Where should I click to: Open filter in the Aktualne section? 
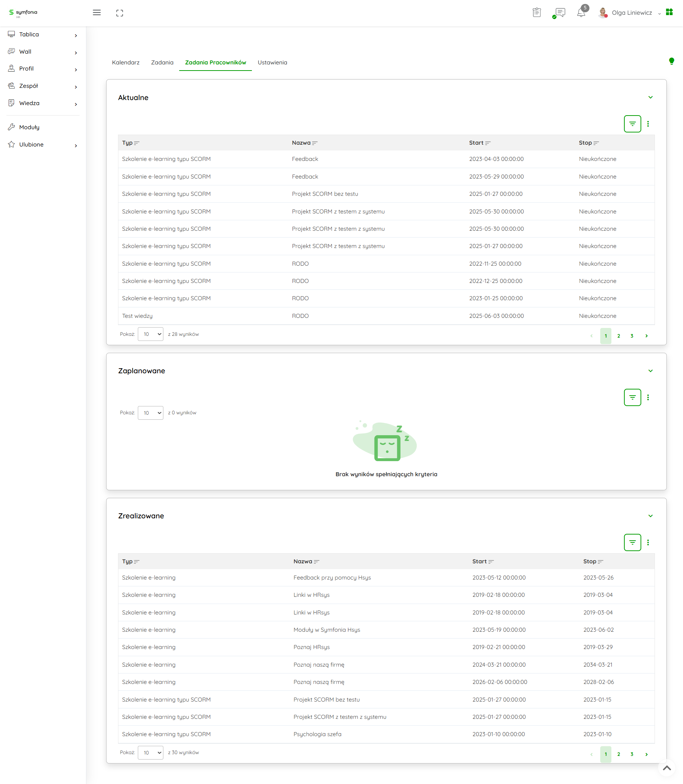click(632, 124)
